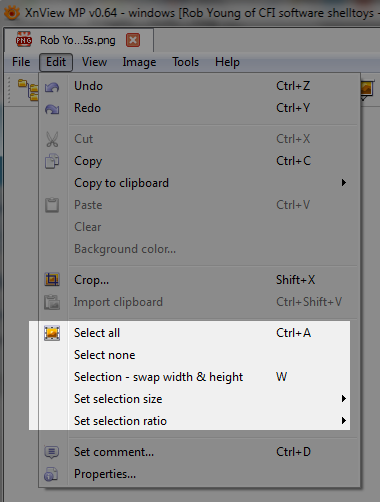Expand Set selection size submenu arrow
The height and width of the screenshot is (502, 380).
(344, 399)
